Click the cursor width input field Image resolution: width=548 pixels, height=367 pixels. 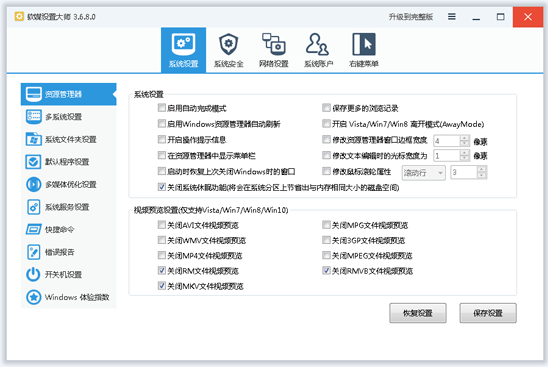tap(447, 156)
